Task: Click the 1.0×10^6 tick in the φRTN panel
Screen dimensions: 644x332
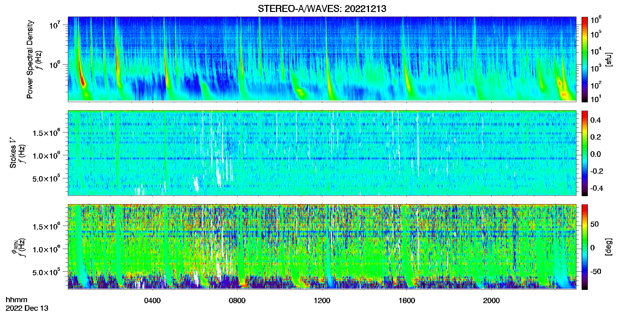Action: (x=46, y=249)
